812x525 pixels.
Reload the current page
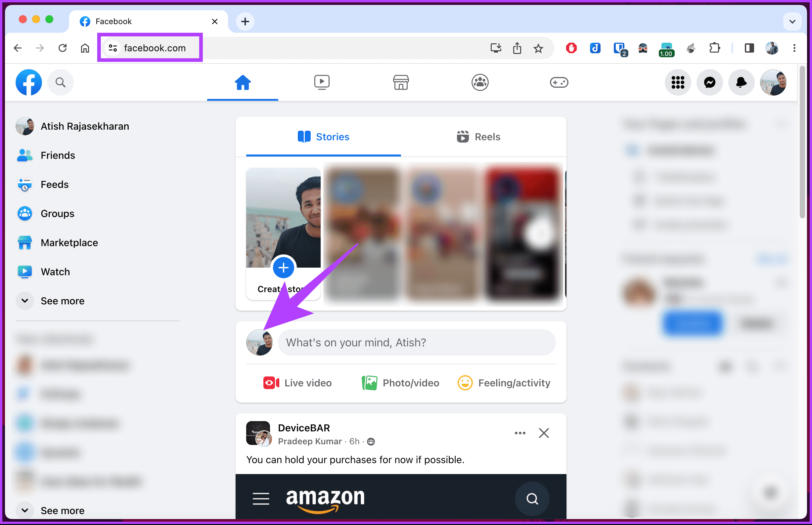[x=63, y=48]
